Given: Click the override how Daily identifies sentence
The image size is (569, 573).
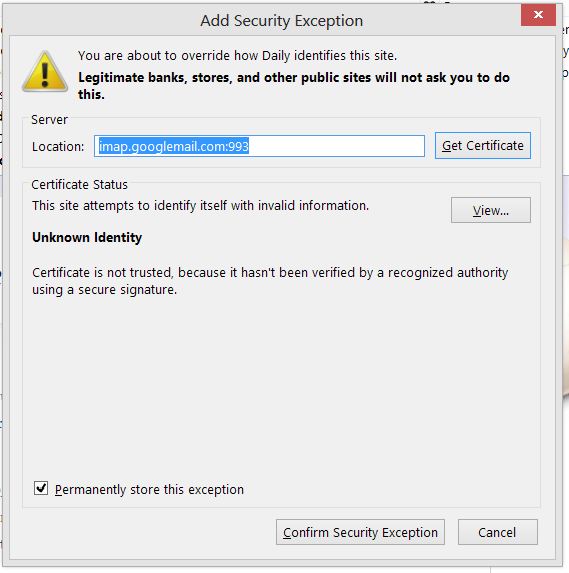Looking at the screenshot, I should click(238, 56).
